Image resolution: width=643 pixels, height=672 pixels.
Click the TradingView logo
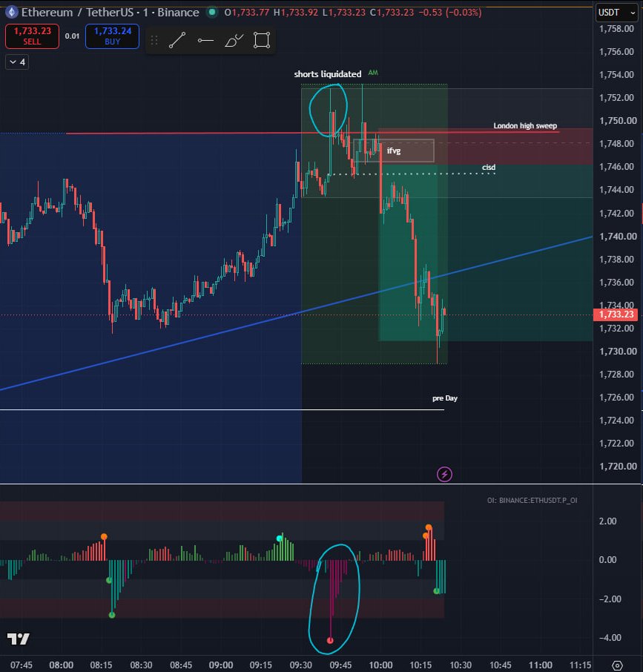19,639
